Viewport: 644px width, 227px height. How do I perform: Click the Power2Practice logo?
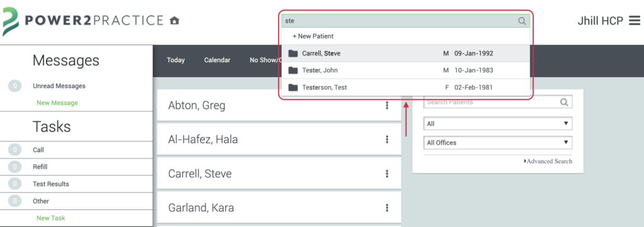83,21
